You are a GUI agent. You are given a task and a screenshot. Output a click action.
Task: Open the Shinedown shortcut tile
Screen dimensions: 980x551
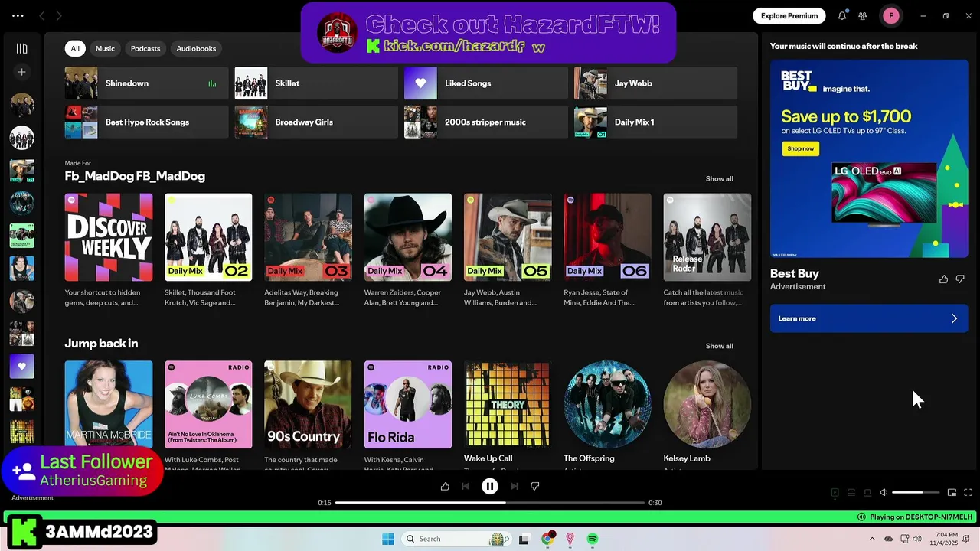click(x=146, y=83)
